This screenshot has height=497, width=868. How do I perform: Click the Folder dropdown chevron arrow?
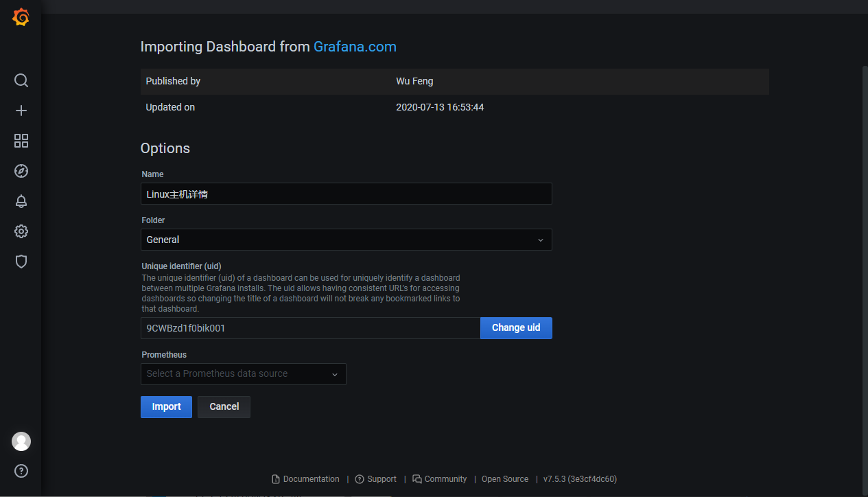(x=541, y=240)
